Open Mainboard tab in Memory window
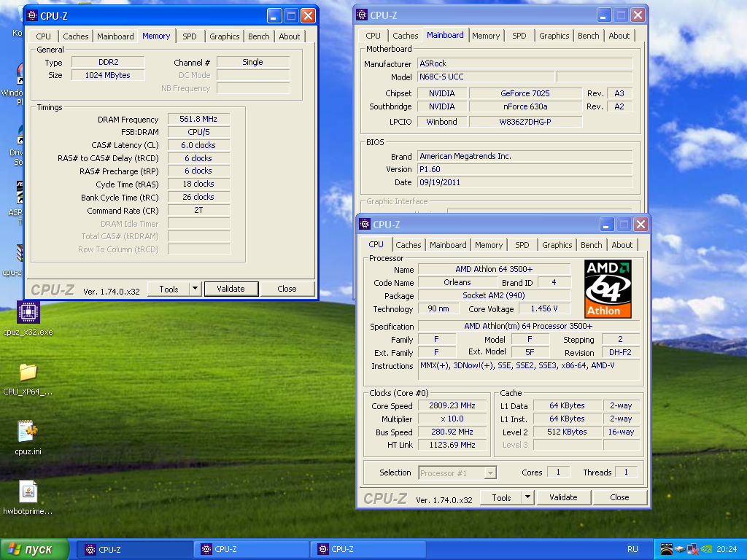The image size is (747, 560). [x=115, y=36]
